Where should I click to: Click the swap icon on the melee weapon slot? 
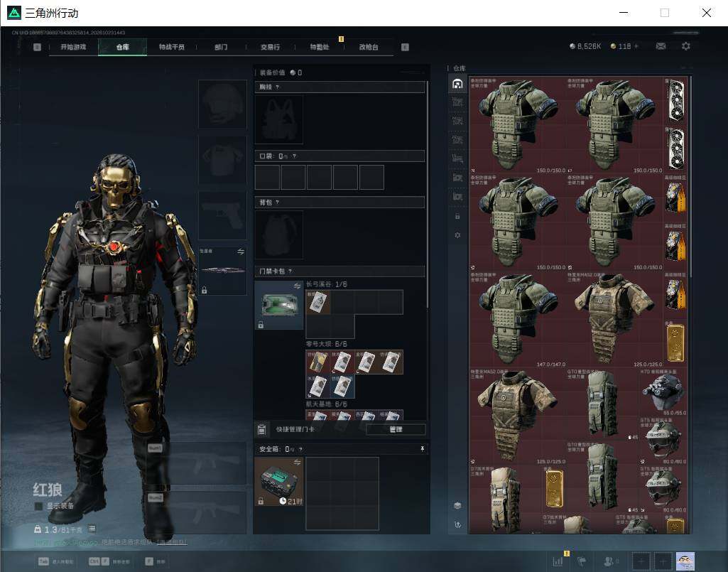click(241, 252)
